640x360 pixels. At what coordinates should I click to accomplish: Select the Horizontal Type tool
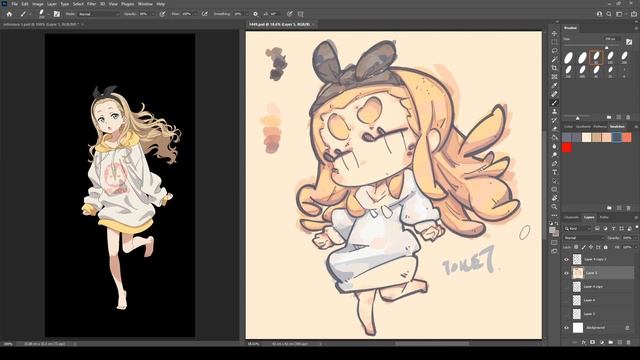[554, 172]
